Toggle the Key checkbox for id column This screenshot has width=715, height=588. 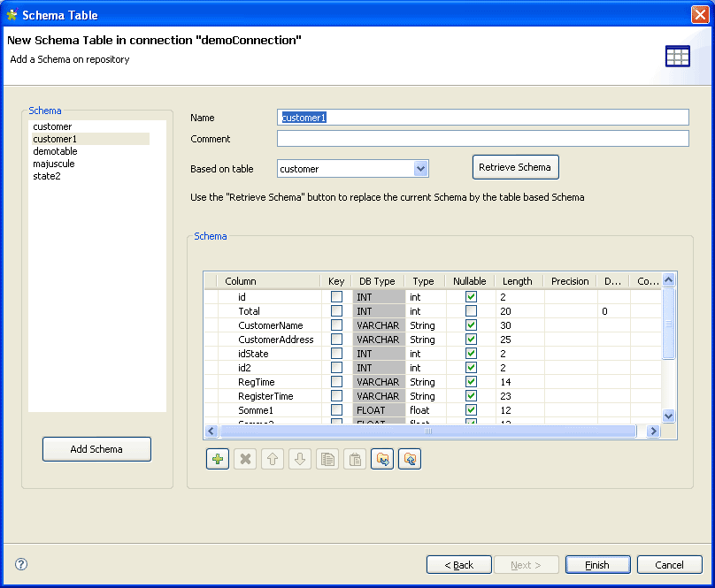point(336,297)
